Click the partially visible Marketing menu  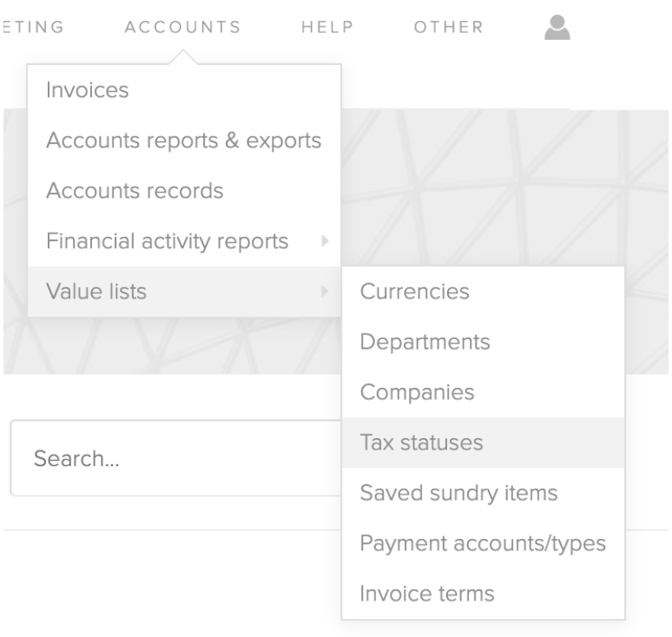[x=33, y=27]
